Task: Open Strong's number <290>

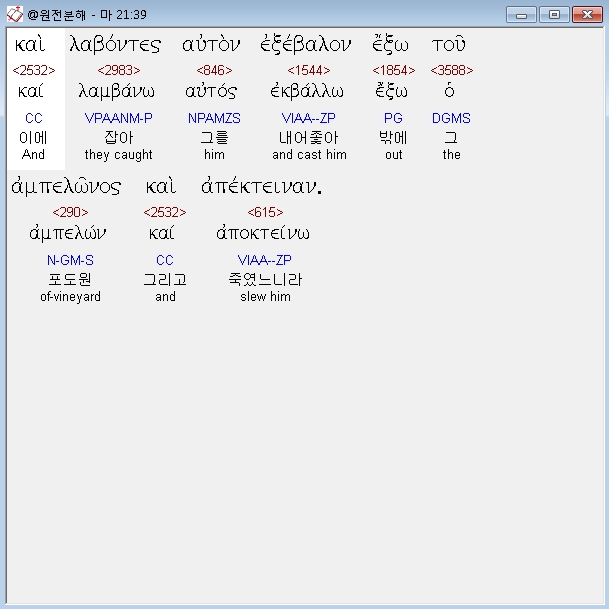Action: (70, 212)
